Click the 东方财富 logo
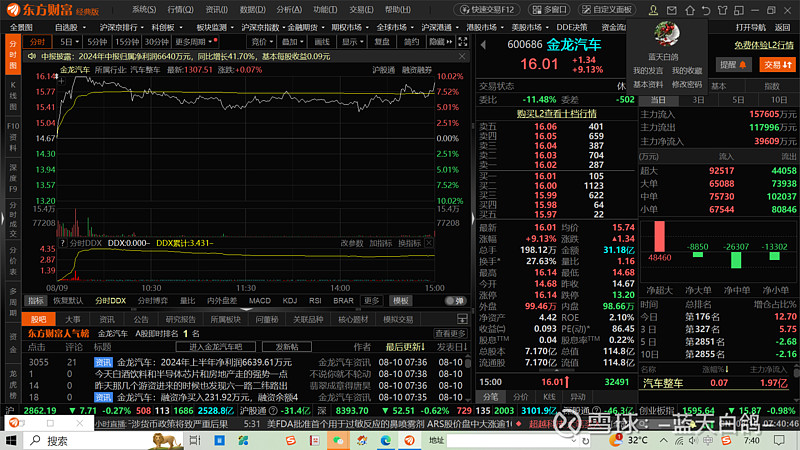 [x=52, y=10]
